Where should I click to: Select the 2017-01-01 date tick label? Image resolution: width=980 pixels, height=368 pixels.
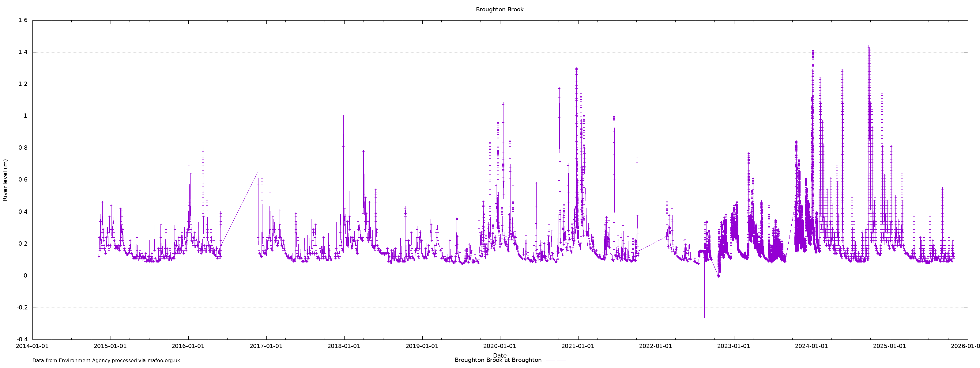point(266,346)
